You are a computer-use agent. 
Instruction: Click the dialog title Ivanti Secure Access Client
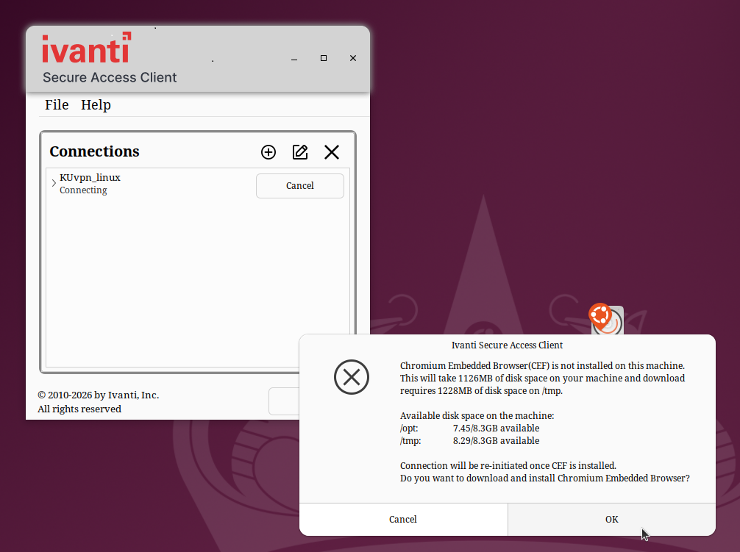(x=507, y=345)
